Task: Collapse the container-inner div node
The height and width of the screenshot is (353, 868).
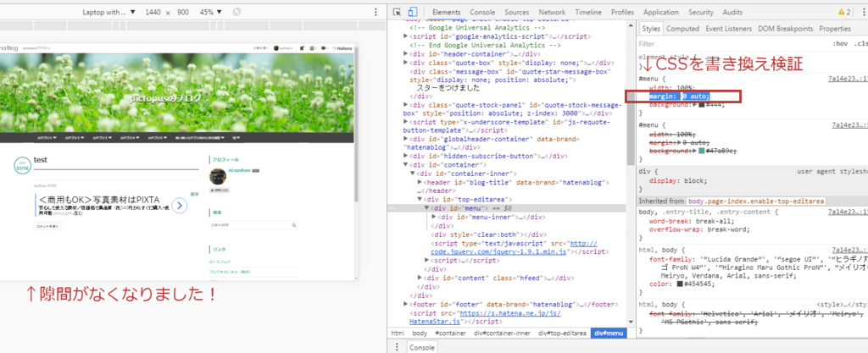Action: pyautogui.click(x=413, y=174)
